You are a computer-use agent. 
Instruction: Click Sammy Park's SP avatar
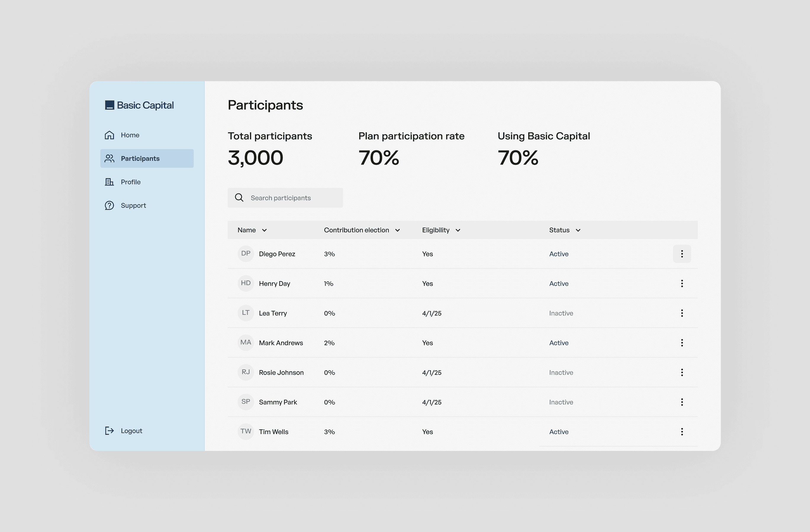click(245, 402)
